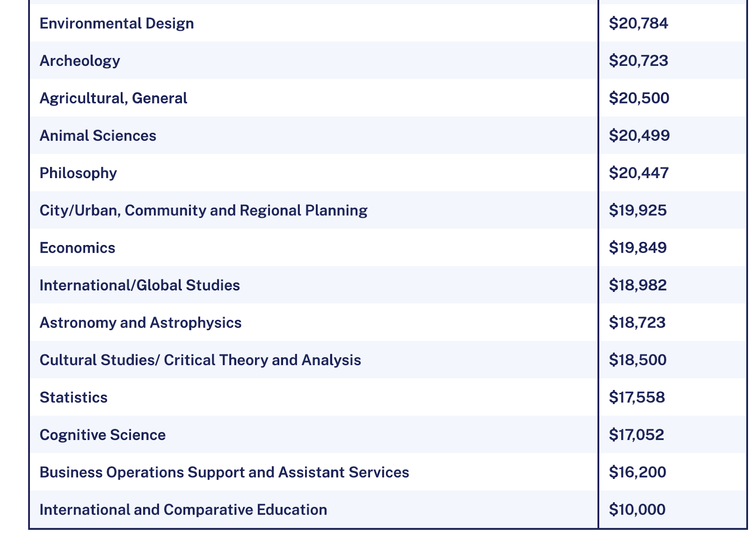Click the $19,925 amount value

point(638,210)
